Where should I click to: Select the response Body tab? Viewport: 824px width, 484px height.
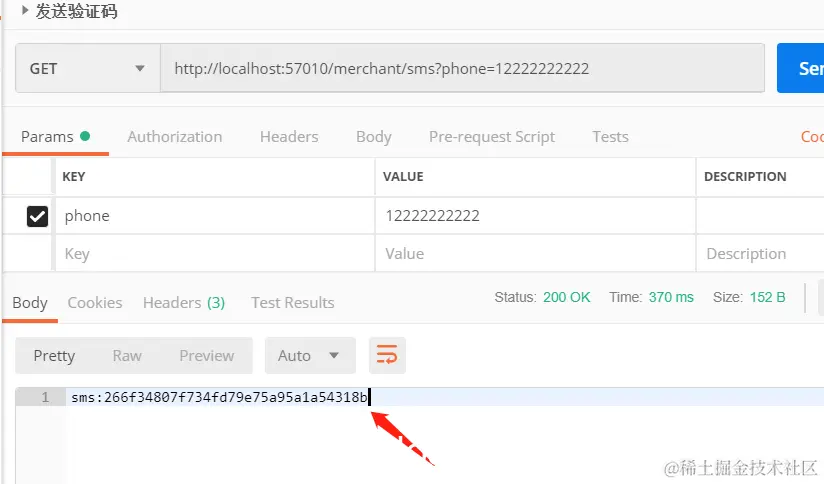coord(30,303)
